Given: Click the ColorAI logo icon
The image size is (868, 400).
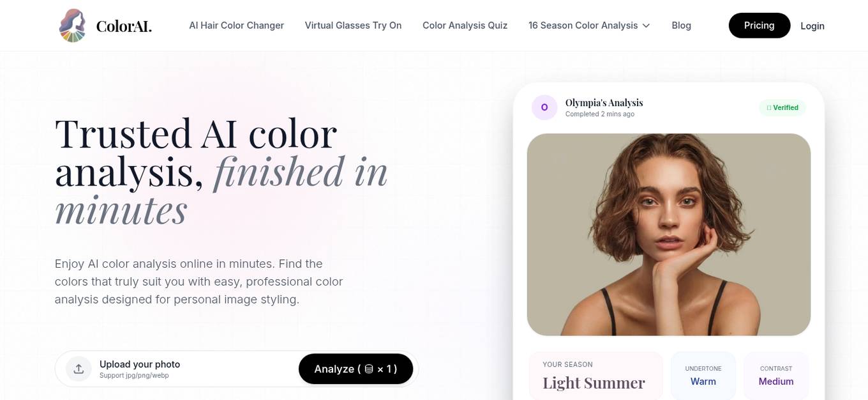Looking at the screenshot, I should [x=73, y=26].
